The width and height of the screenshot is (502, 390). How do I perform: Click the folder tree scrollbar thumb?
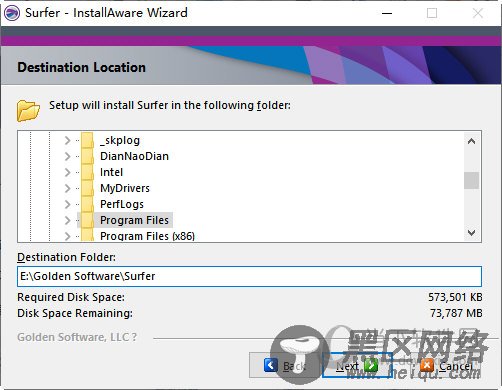pos(471,180)
